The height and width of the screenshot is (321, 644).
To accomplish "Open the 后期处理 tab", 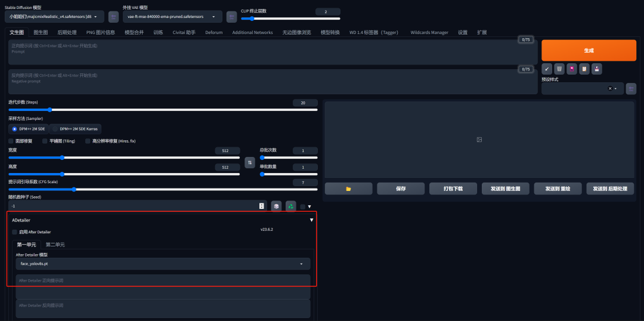I will click(67, 32).
